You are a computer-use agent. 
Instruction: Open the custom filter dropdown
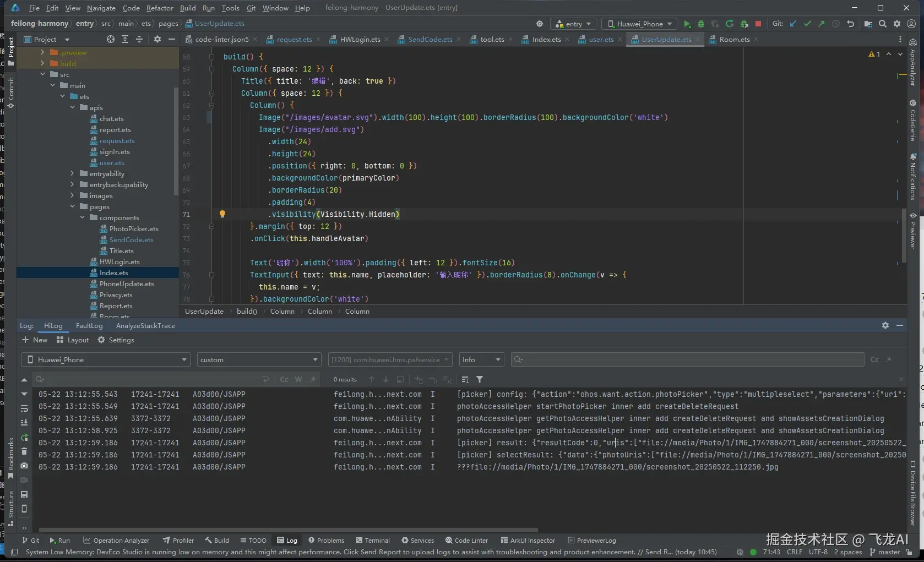[x=259, y=360]
